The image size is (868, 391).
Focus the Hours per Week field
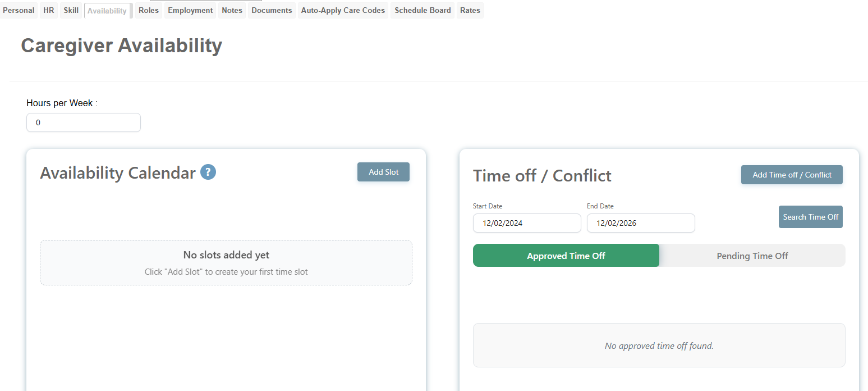pos(84,122)
